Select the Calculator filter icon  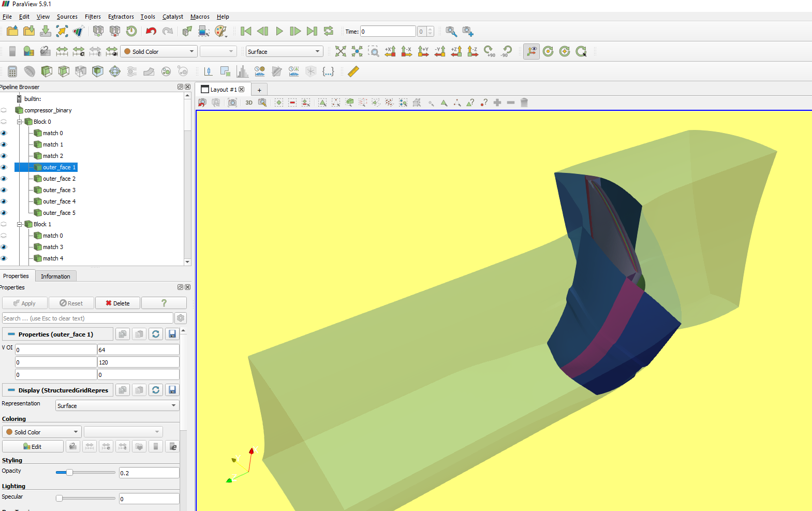coord(12,71)
